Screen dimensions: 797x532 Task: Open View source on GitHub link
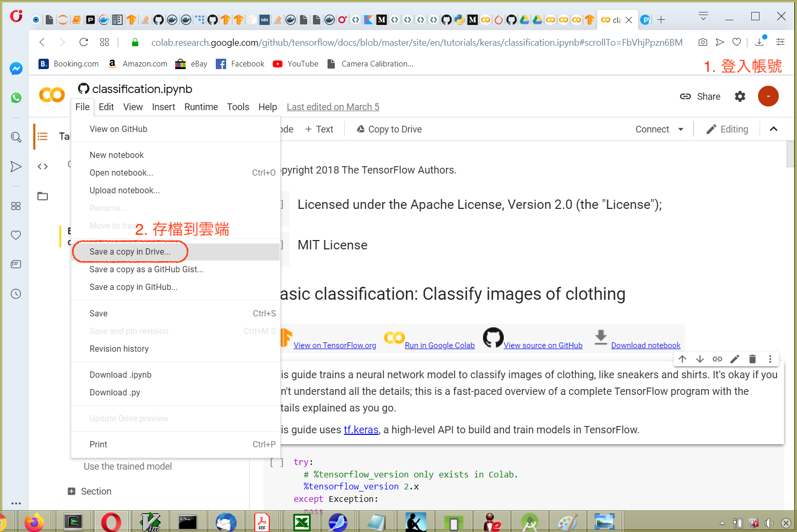click(x=543, y=345)
